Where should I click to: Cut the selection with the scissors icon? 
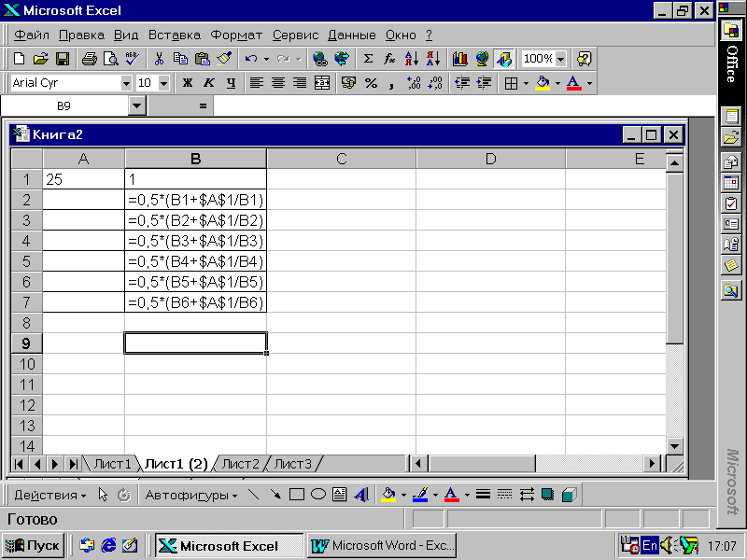pyautogui.click(x=159, y=59)
